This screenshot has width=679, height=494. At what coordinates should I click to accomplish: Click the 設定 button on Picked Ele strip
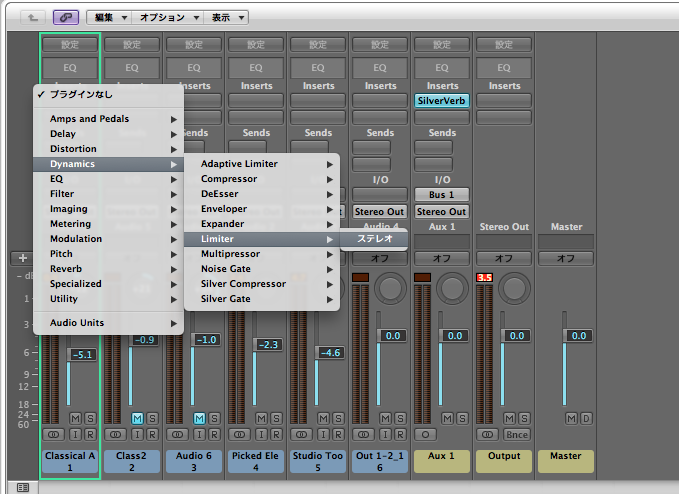(256, 45)
